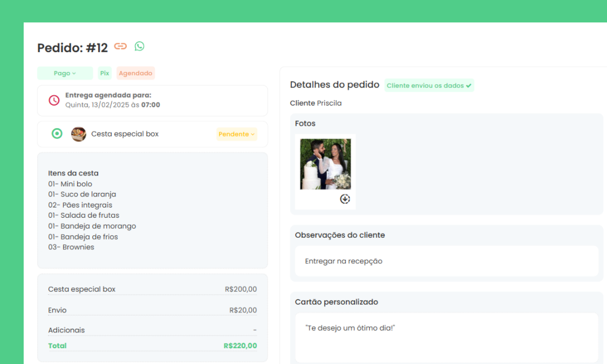Click the Agendado status tag
The image size is (607, 364).
click(135, 73)
